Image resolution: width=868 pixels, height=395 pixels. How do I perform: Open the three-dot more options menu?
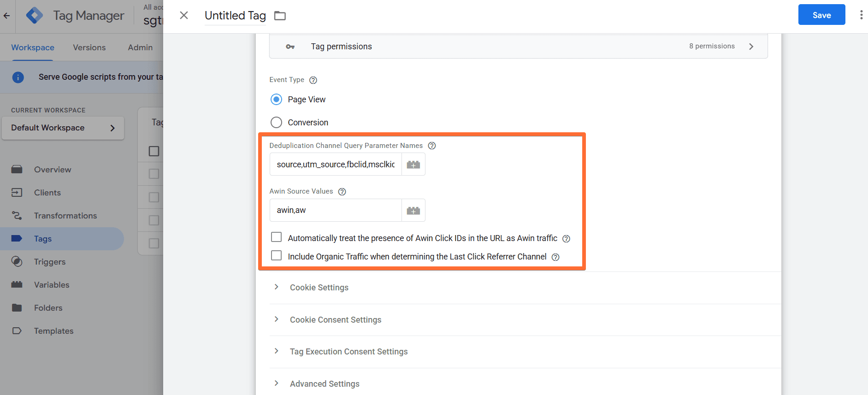point(861,15)
